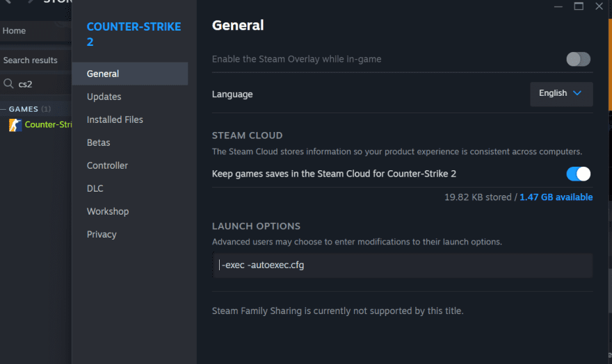Click into the launch options text field

click(x=402, y=265)
